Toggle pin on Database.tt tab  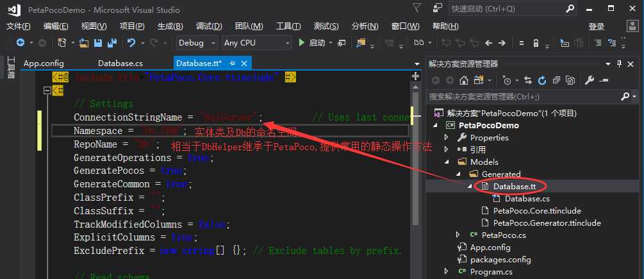pos(232,63)
